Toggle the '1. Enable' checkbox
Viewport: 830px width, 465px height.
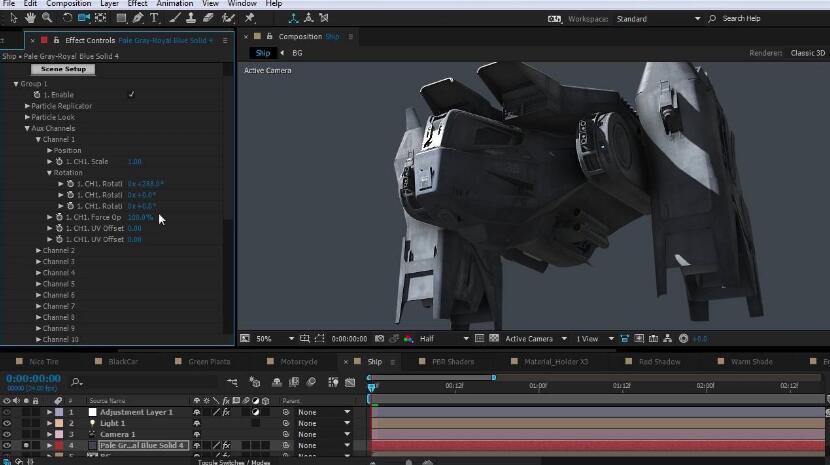click(132, 95)
